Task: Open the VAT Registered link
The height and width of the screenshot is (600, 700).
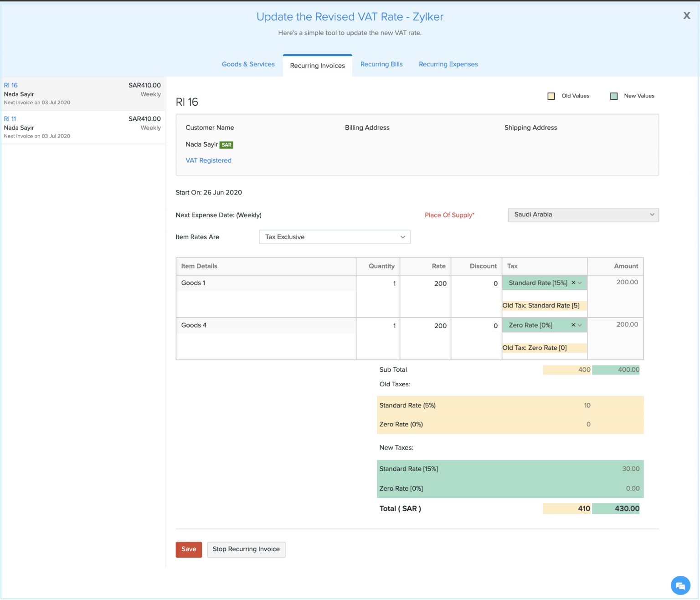Action: (208, 160)
